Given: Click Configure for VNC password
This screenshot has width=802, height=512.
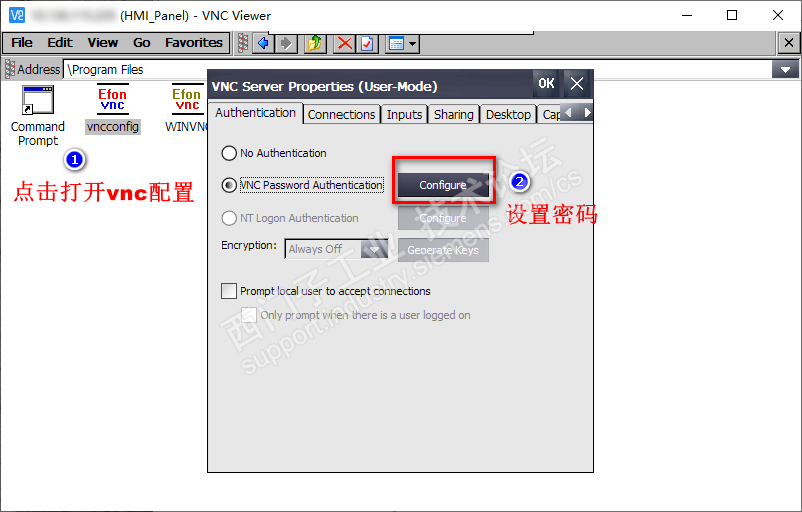Looking at the screenshot, I should coord(443,185).
